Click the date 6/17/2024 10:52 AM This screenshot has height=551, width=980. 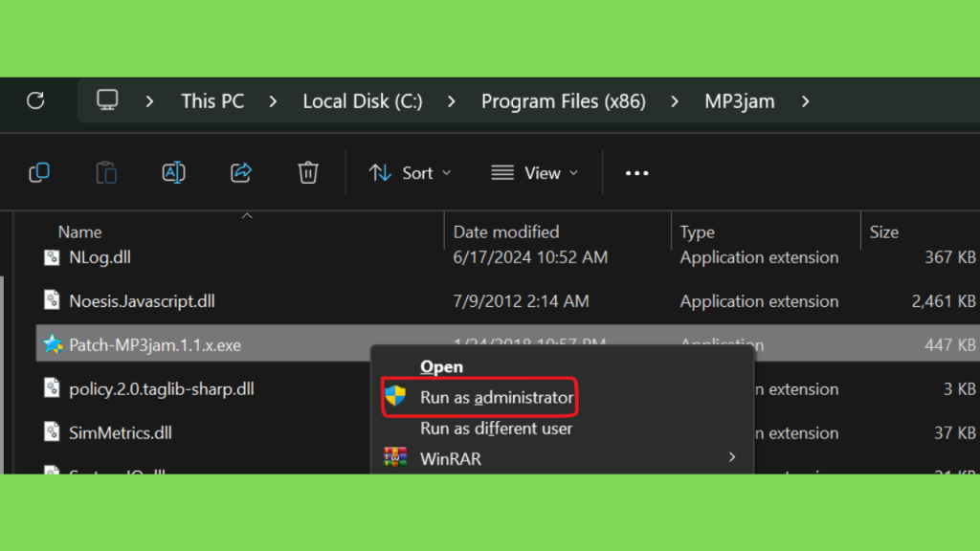tap(530, 257)
